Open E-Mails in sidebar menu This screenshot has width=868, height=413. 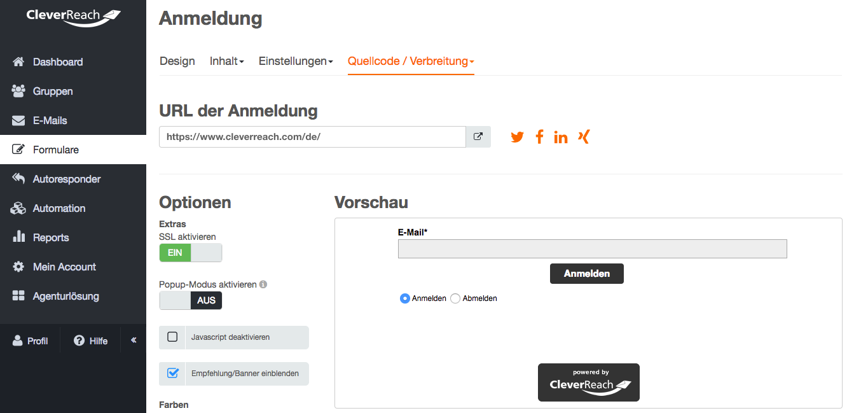point(73,120)
